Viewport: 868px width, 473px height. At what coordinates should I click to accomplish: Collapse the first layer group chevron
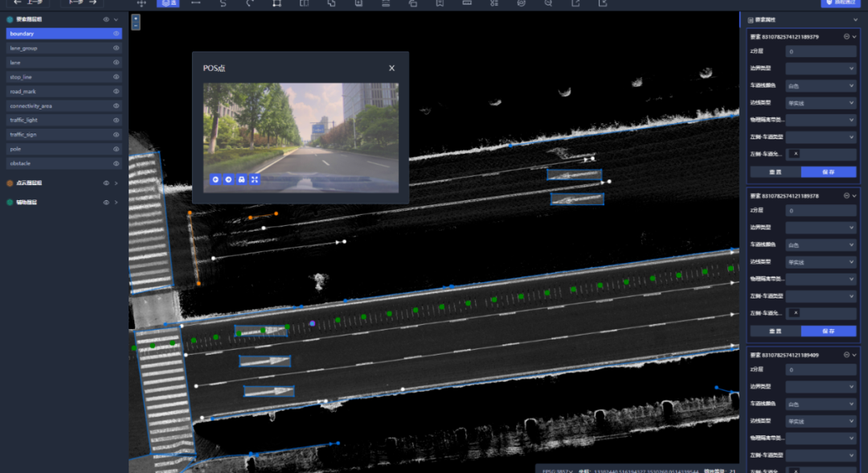tap(117, 19)
